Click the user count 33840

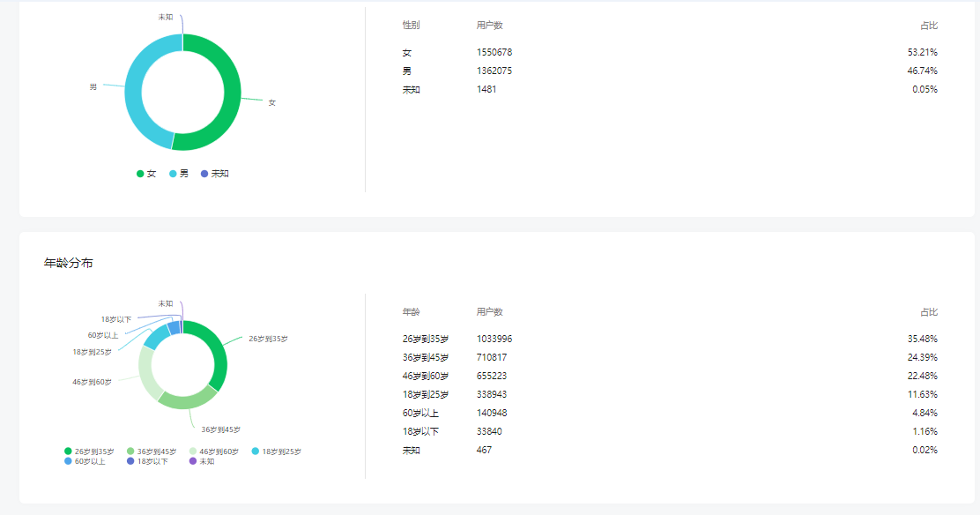(489, 431)
